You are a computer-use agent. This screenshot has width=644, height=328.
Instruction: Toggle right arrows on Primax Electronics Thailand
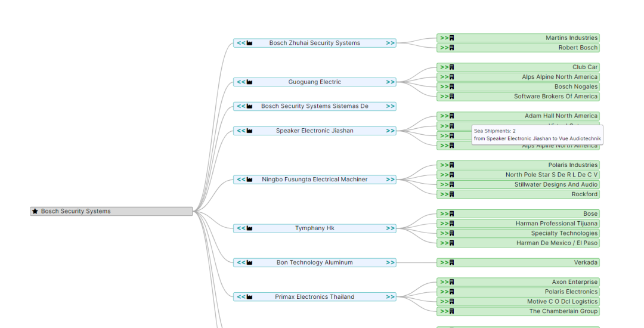[390, 297]
